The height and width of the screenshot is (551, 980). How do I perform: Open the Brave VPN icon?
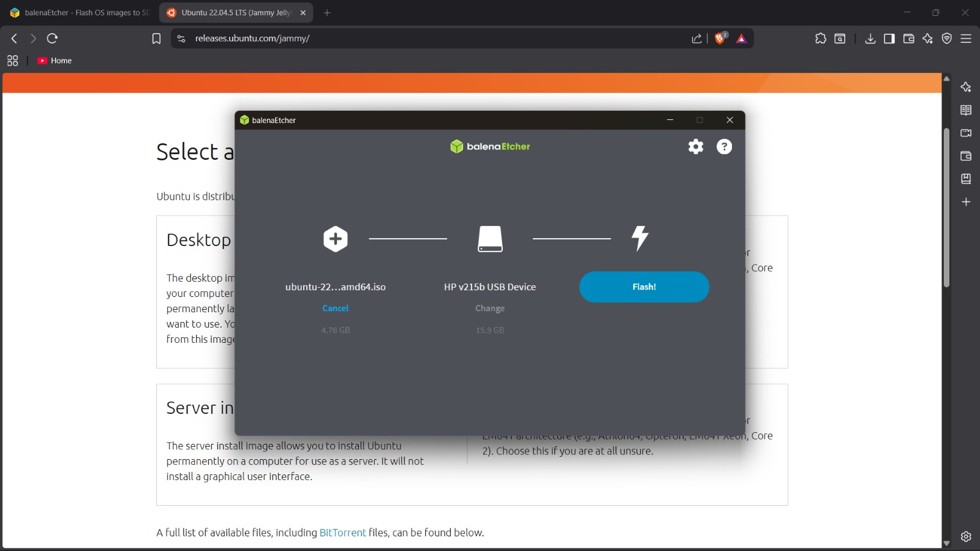(947, 39)
